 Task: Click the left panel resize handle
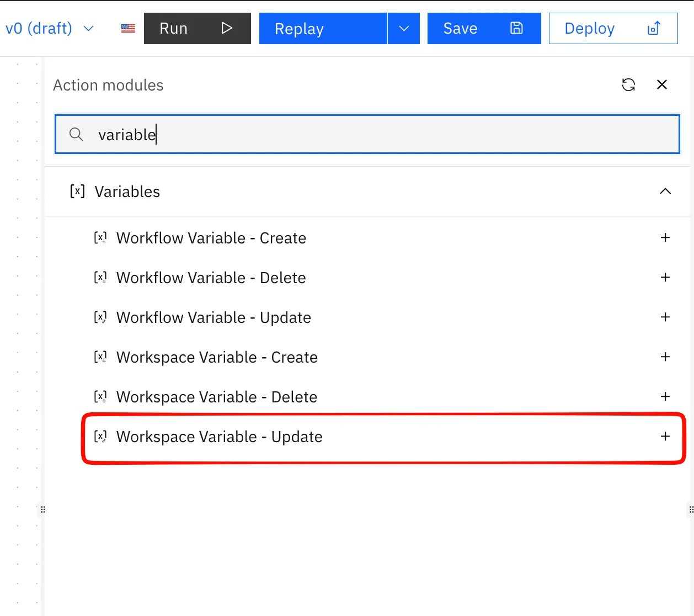[x=42, y=509]
